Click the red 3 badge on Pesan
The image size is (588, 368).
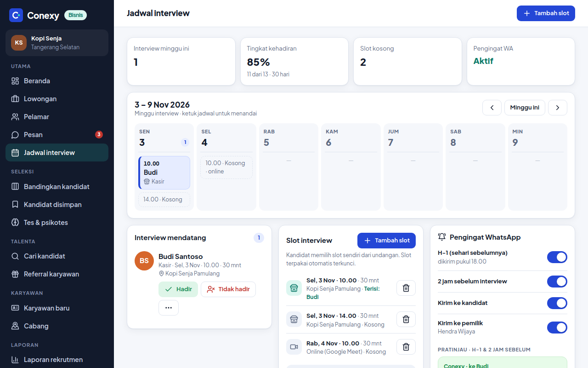tap(99, 135)
